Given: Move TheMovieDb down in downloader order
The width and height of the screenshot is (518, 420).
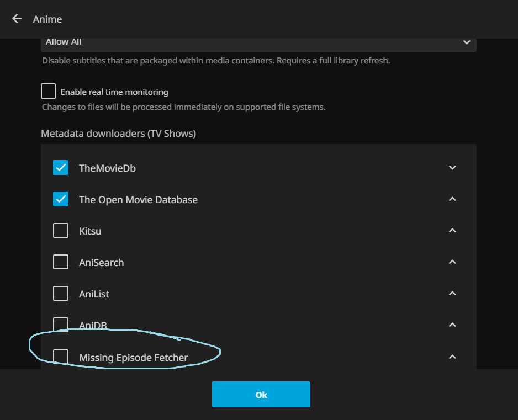Looking at the screenshot, I should coord(452,168).
